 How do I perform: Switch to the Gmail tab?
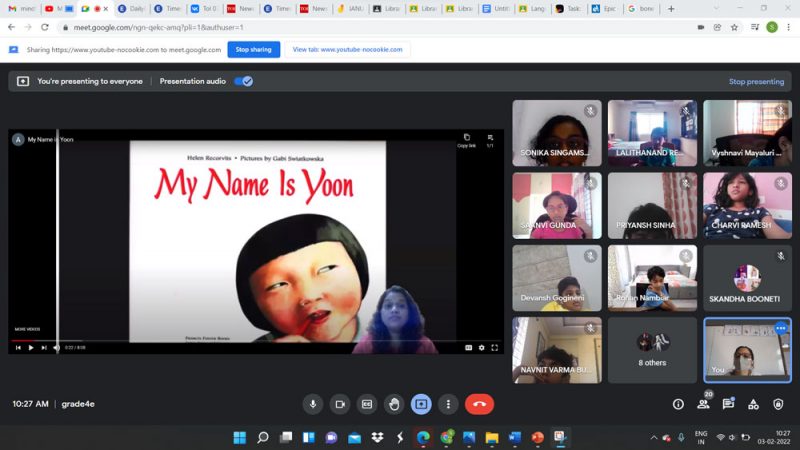tap(21, 9)
